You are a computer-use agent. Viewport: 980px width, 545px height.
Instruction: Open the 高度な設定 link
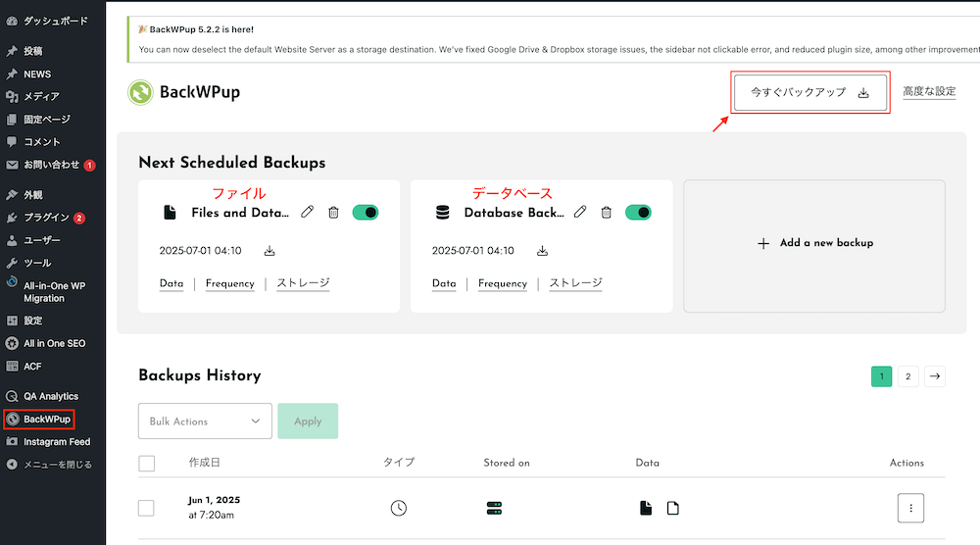tap(929, 91)
